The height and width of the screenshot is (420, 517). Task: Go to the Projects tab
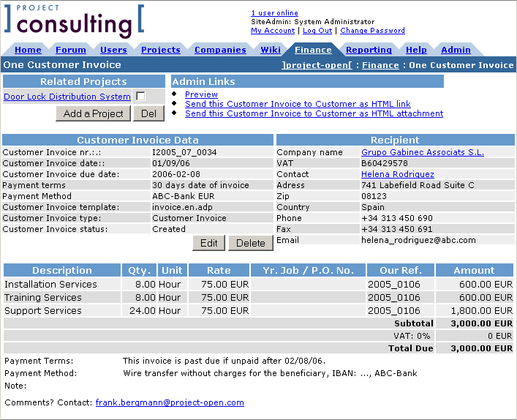[x=160, y=50]
